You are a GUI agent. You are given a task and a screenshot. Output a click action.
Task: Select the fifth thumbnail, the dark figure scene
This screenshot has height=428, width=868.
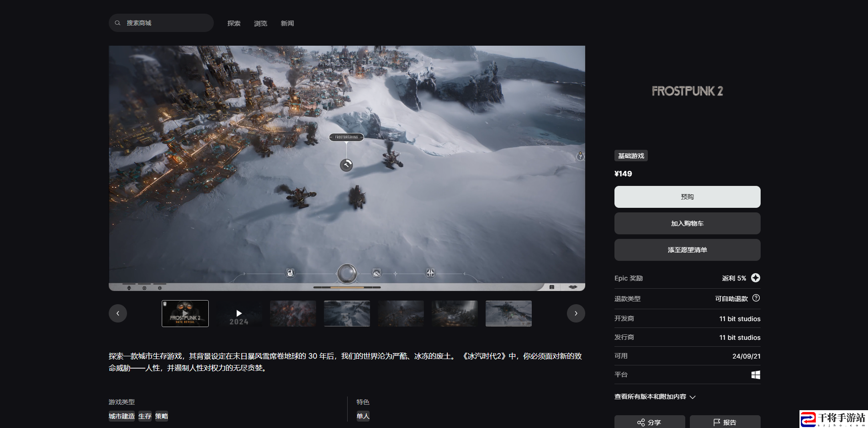401,313
